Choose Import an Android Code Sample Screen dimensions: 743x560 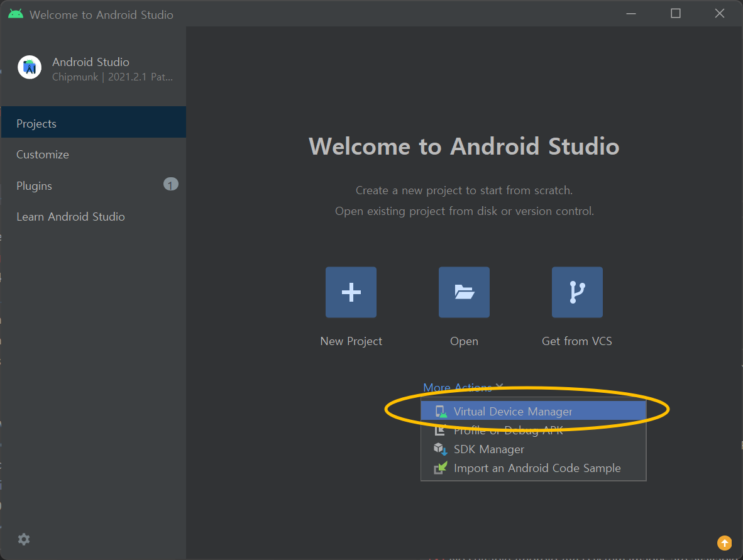pos(534,468)
